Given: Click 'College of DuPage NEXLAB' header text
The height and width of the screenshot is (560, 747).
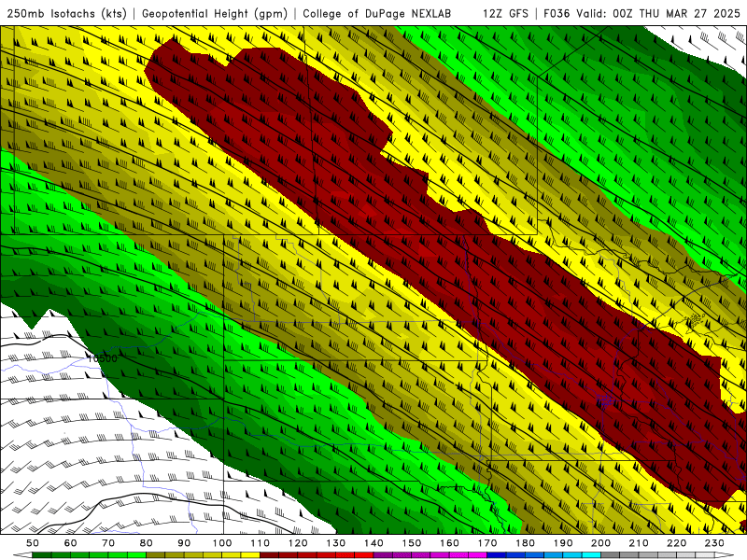Looking at the screenshot, I should coord(377,14).
